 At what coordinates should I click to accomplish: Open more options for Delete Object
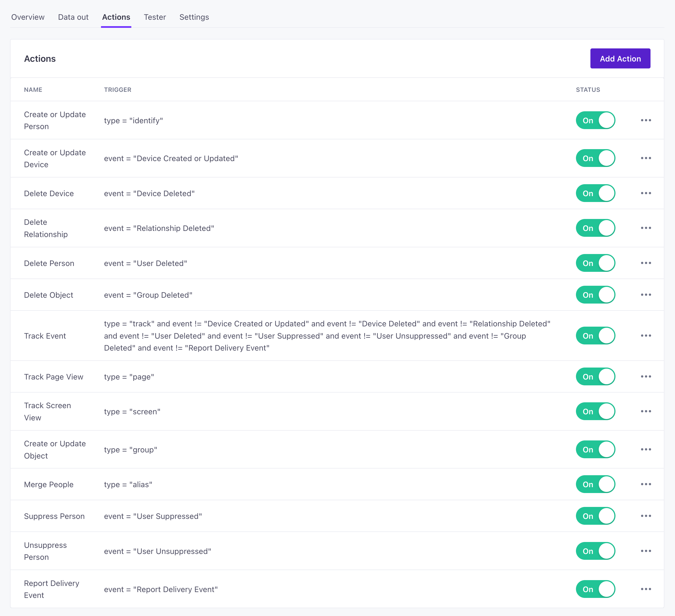pyautogui.click(x=646, y=295)
